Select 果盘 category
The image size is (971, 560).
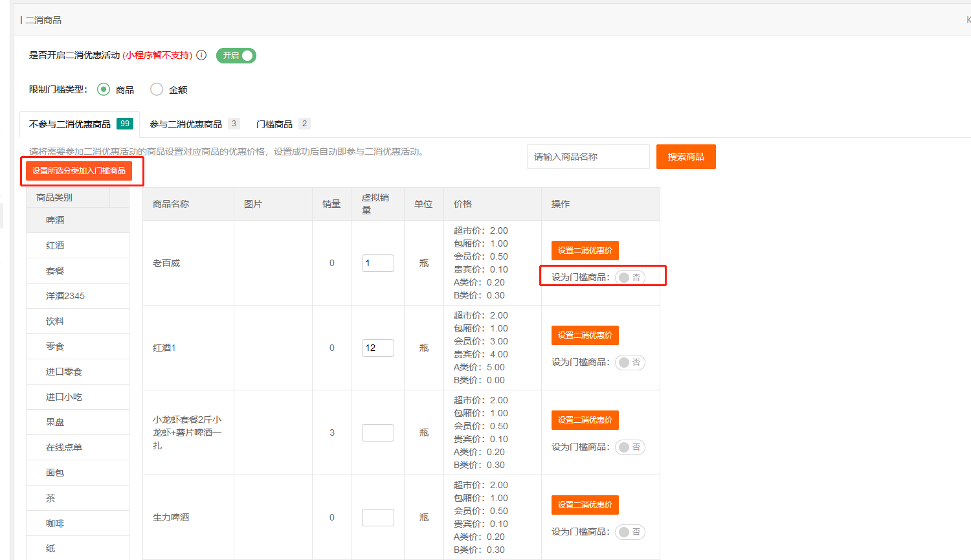click(78, 422)
